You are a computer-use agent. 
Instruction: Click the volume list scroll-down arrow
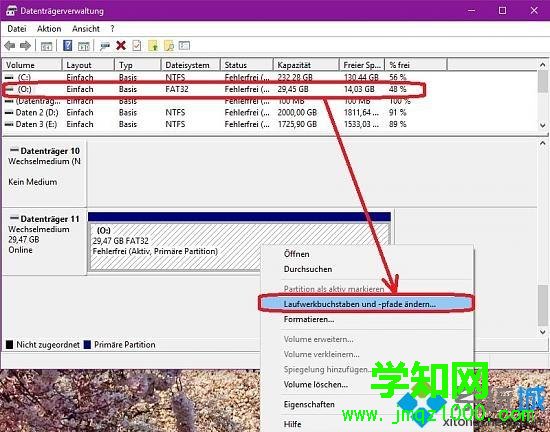543,125
